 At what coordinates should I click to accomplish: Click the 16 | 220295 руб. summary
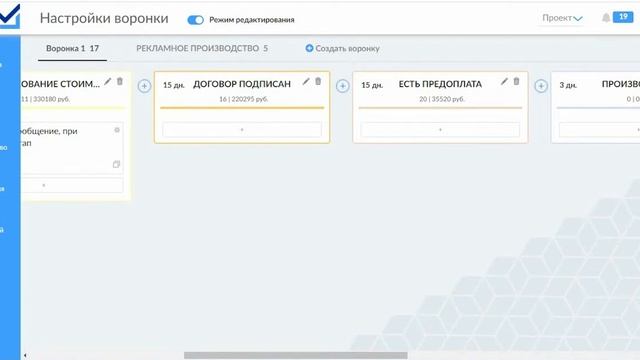tap(243, 99)
